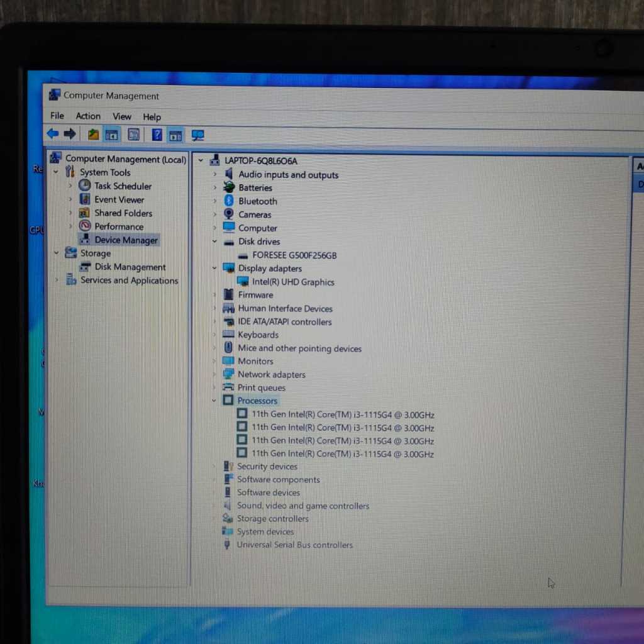This screenshot has width=644, height=644.
Task: Click Scan for hardware changes monitor icon
Action: tap(197, 136)
